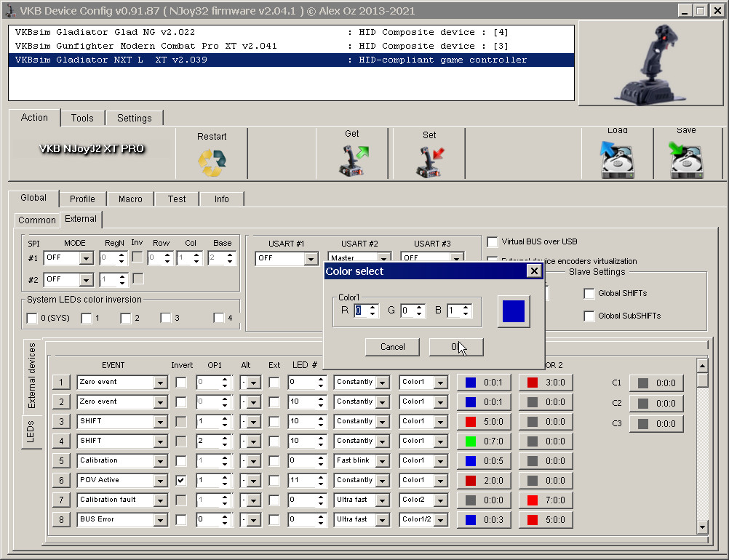Toggle 0 (SYS) LED color inversion checkbox
This screenshot has width=729, height=560.
tap(32, 318)
